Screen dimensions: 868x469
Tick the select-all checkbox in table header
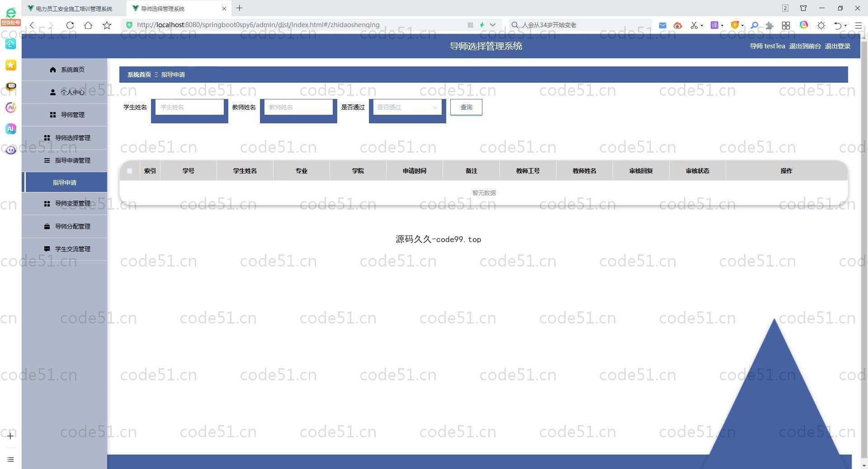130,171
